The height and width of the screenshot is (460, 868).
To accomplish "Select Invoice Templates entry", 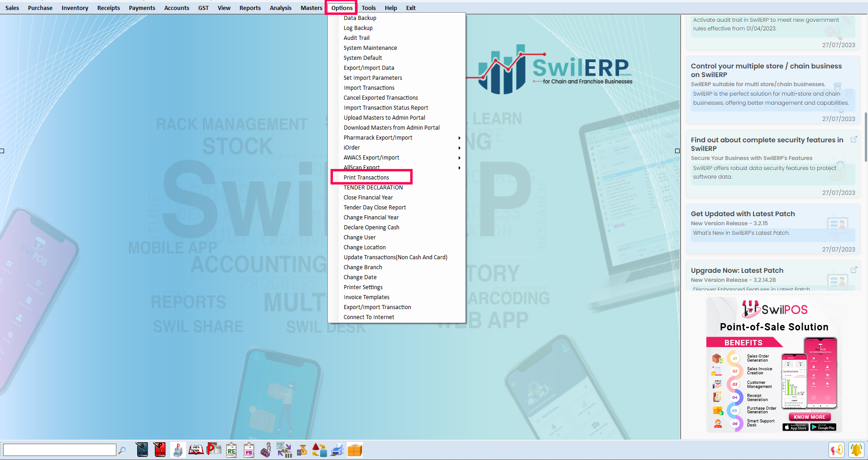I will pos(366,297).
